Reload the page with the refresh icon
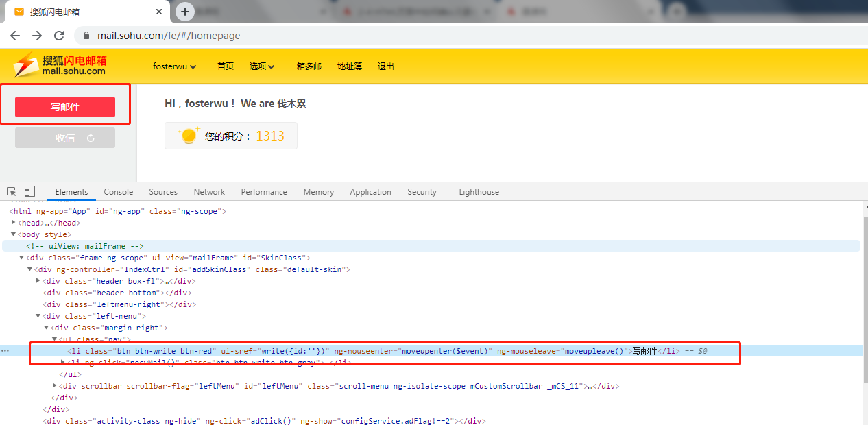Viewport: 868px width, 425px height. click(59, 36)
